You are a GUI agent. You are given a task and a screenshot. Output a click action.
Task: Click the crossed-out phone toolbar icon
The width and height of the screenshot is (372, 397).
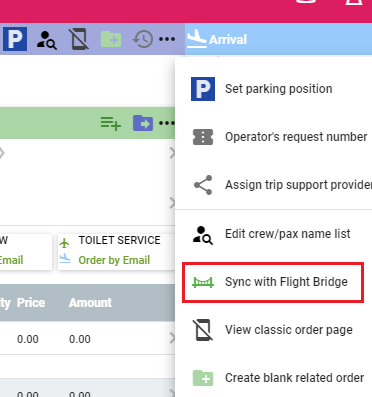tap(79, 39)
